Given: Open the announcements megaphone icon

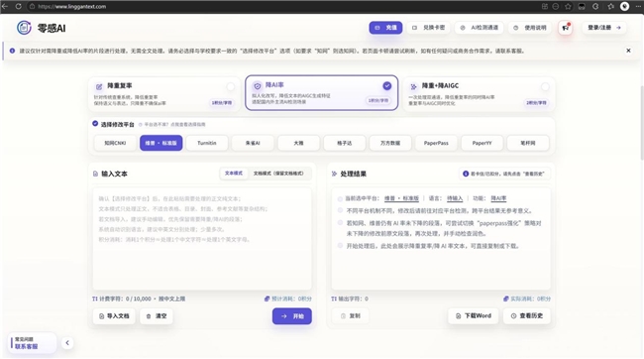Looking at the screenshot, I should click(x=565, y=28).
